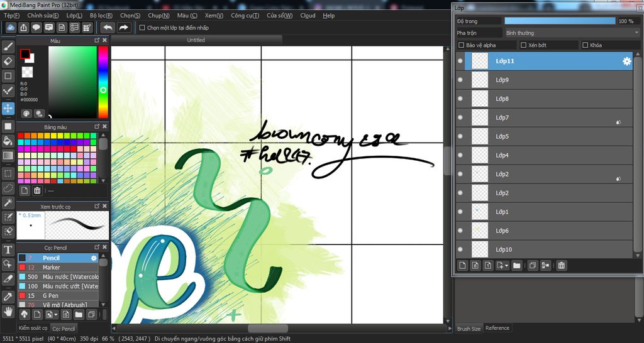Screen dimensions: 644x343
Task: Hide layer Lớp10 visibility dot
Action: pos(460,249)
